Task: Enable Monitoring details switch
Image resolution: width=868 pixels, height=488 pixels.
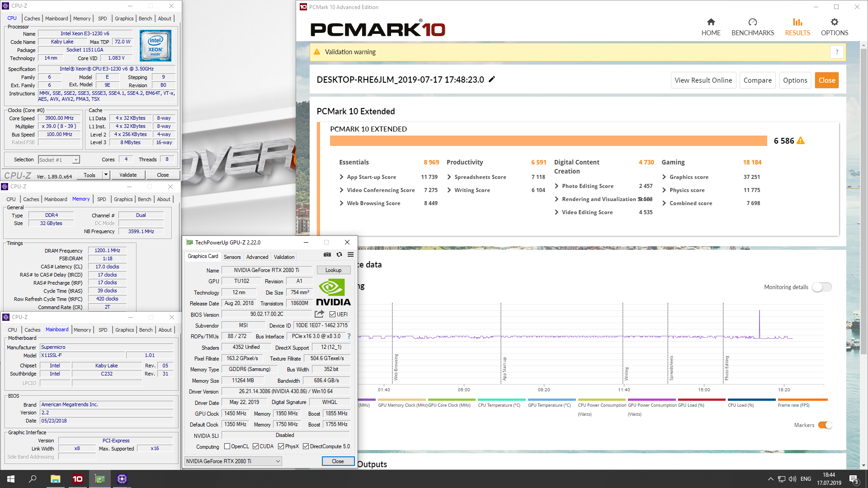Action: (822, 287)
